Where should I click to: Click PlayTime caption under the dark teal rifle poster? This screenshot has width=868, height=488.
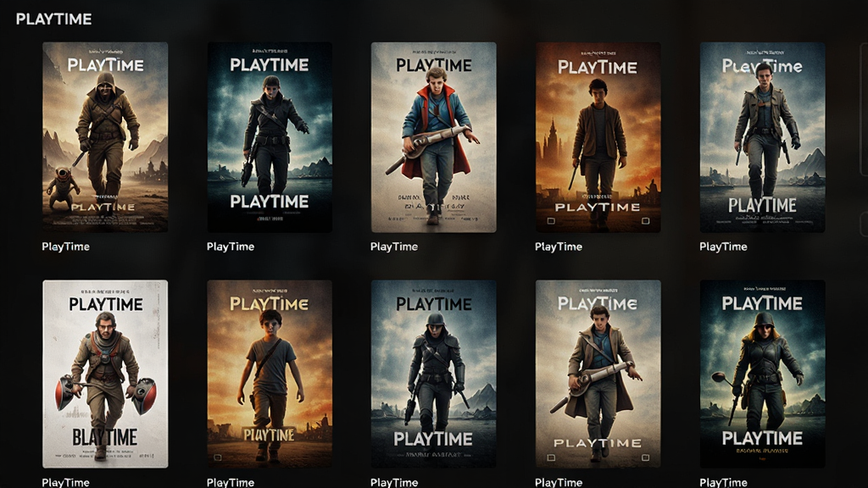click(x=231, y=247)
